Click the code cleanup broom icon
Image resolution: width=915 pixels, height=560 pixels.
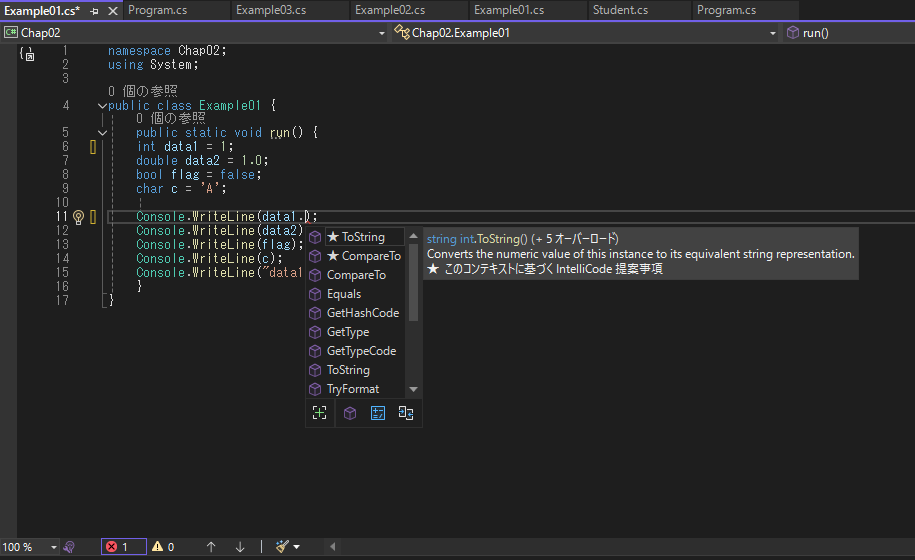coord(282,547)
